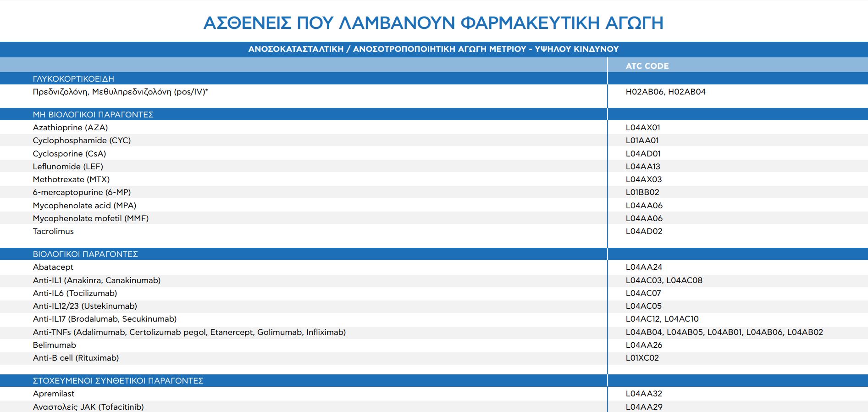Select the Cyclophosphamide (CYC) entry
The image size is (868, 412).
tap(82, 140)
